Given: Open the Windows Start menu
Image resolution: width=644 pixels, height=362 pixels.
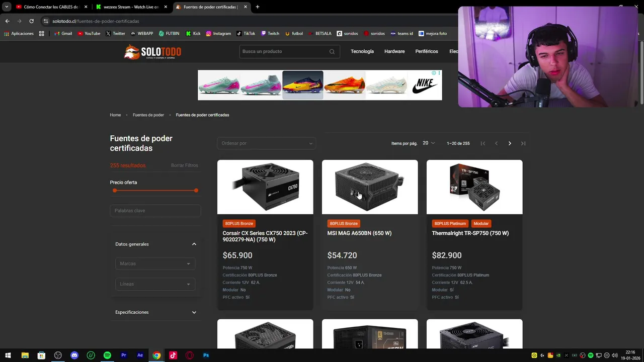Looking at the screenshot, I should (x=8, y=355).
